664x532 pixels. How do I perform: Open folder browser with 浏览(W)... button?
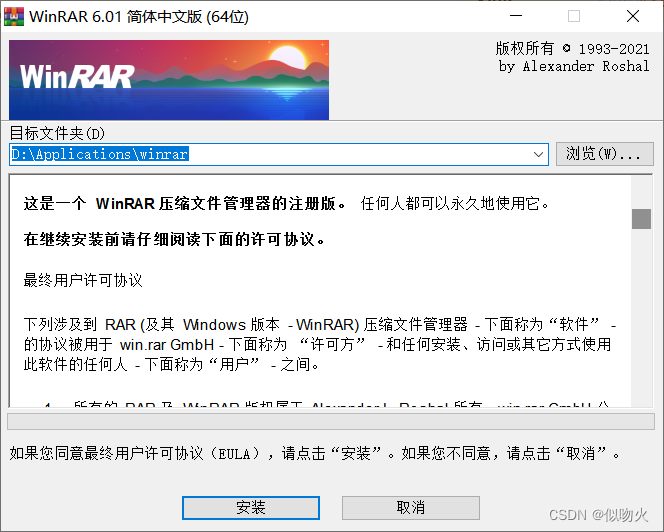(604, 154)
